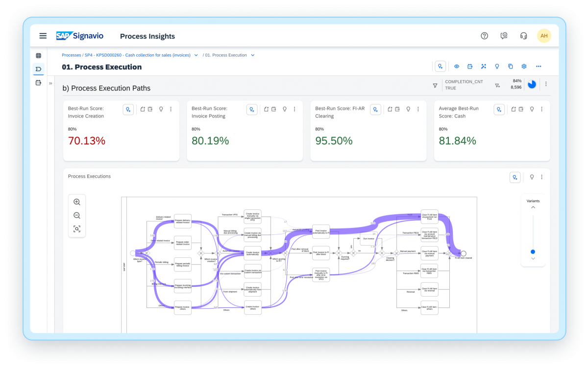
Task: Select the zoom-in tool on the process diagram
Action: click(x=77, y=202)
